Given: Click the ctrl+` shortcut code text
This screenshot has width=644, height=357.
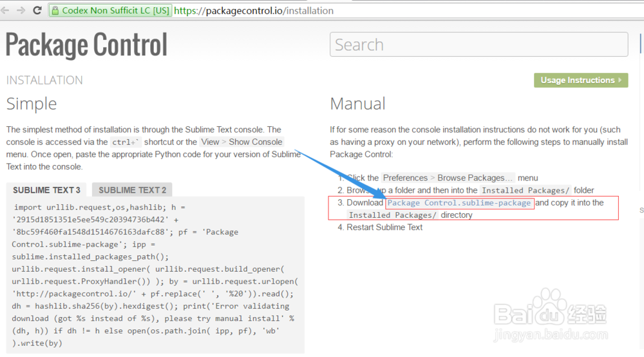Looking at the screenshot, I should click(x=126, y=142).
